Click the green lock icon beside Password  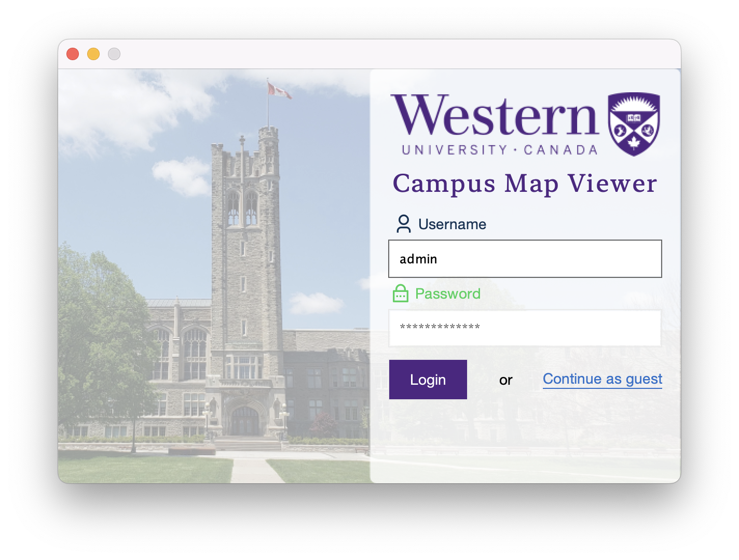pos(401,293)
